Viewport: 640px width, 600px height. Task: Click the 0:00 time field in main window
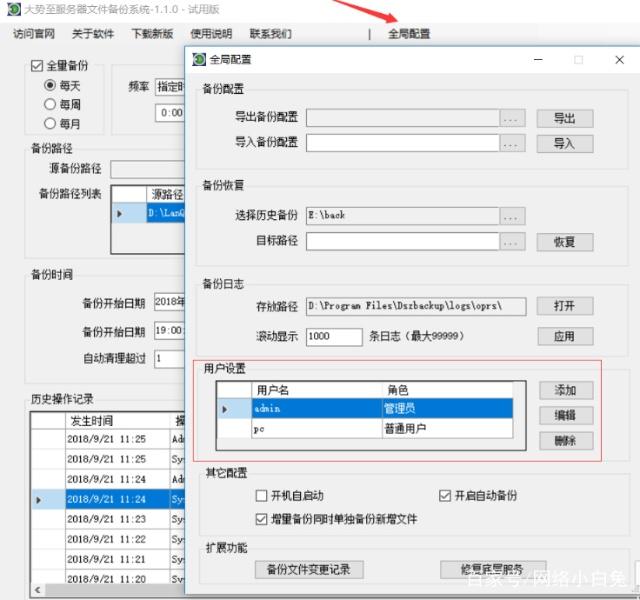(170, 113)
